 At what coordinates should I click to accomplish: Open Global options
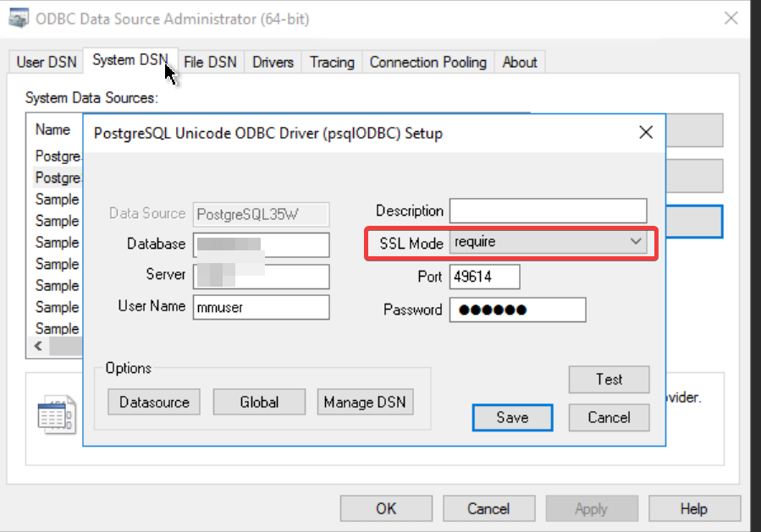pyautogui.click(x=259, y=402)
